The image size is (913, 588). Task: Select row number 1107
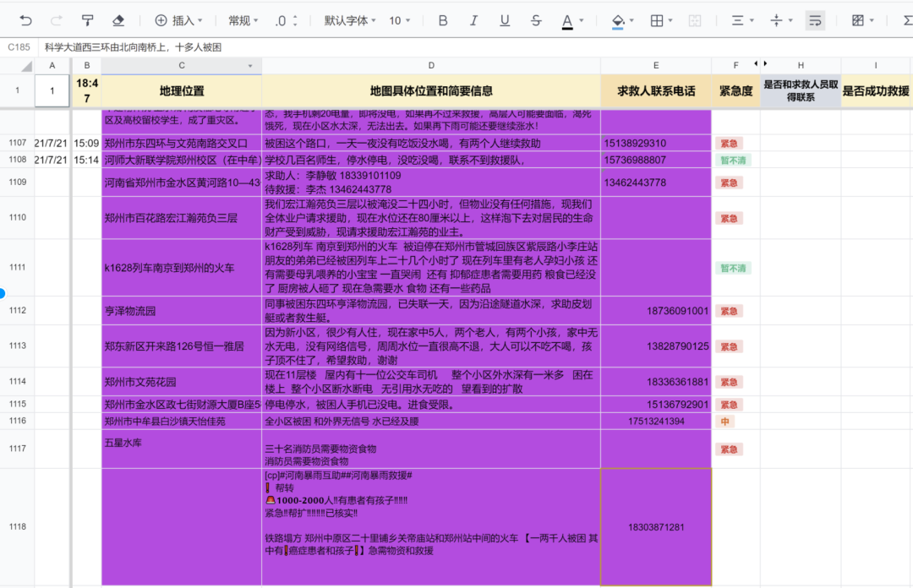tap(18, 143)
